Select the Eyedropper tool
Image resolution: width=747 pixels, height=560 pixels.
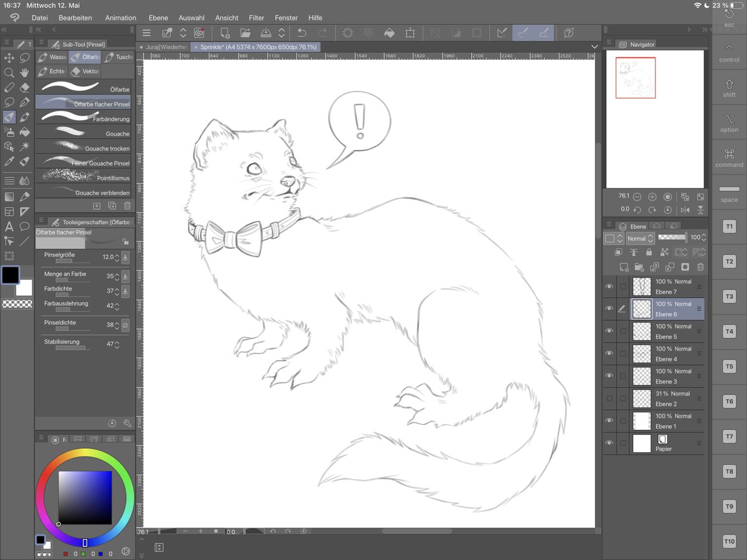click(x=9, y=162)
